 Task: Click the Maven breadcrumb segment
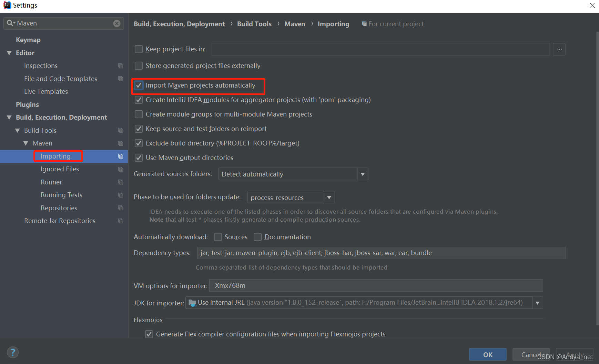tap(295, 24)
